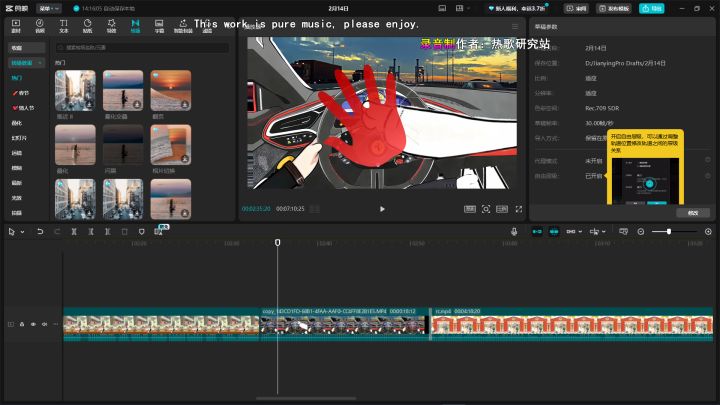The height and width of the screenshot is (405, 720).
Task: Open the Text (文本) panel tab
Action: (64, 24)
